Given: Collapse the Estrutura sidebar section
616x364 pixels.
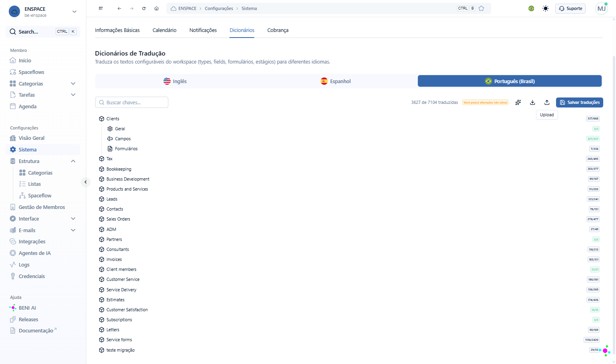Looking at the screenshot, I should tap(73, 161).
